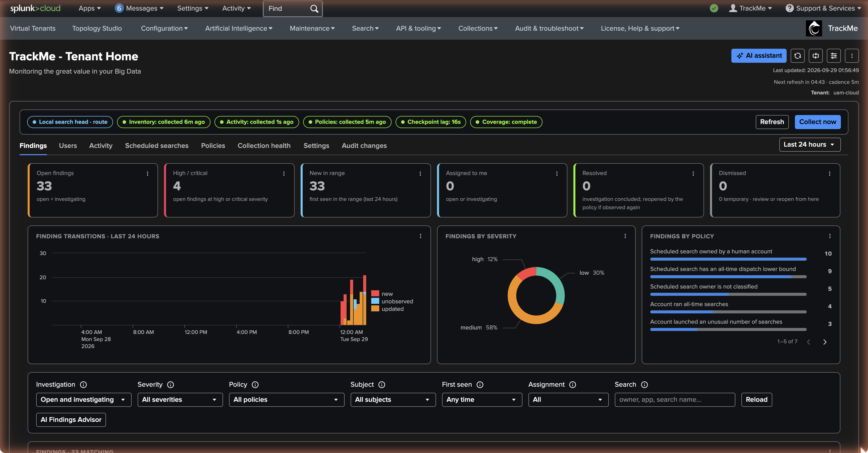The image size is (868, 453).
Task: Open Topology Studio in the nav bar
Action: (x=97, y=28)
